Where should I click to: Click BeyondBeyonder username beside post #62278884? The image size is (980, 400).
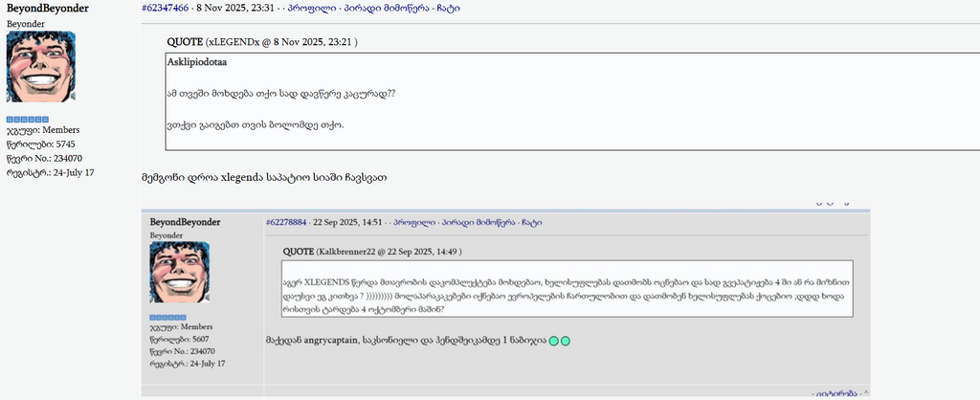point(185,223)
